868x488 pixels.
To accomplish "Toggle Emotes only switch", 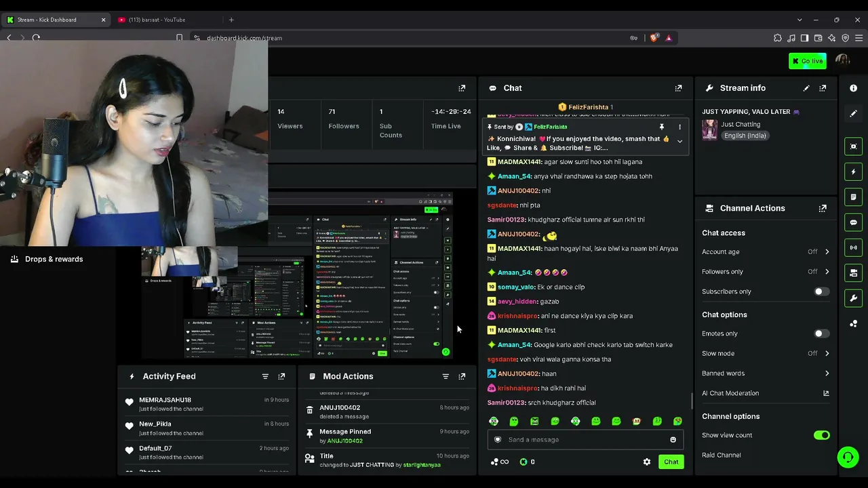I will coord(821,333).
